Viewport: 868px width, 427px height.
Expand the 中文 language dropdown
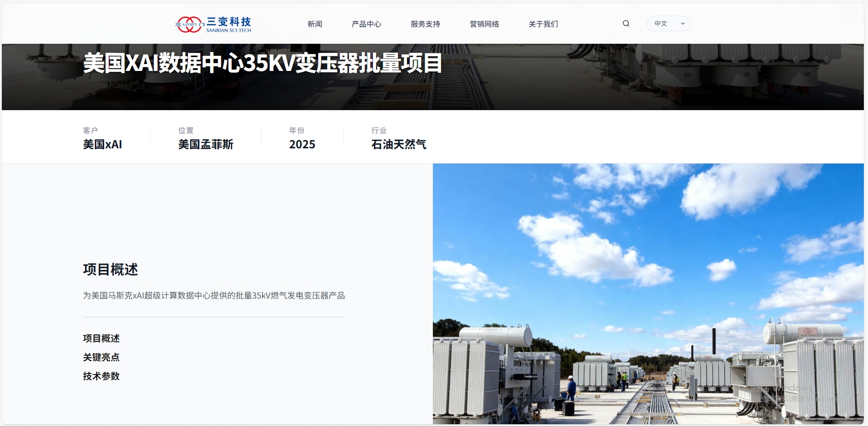click(x=668, y=23)
